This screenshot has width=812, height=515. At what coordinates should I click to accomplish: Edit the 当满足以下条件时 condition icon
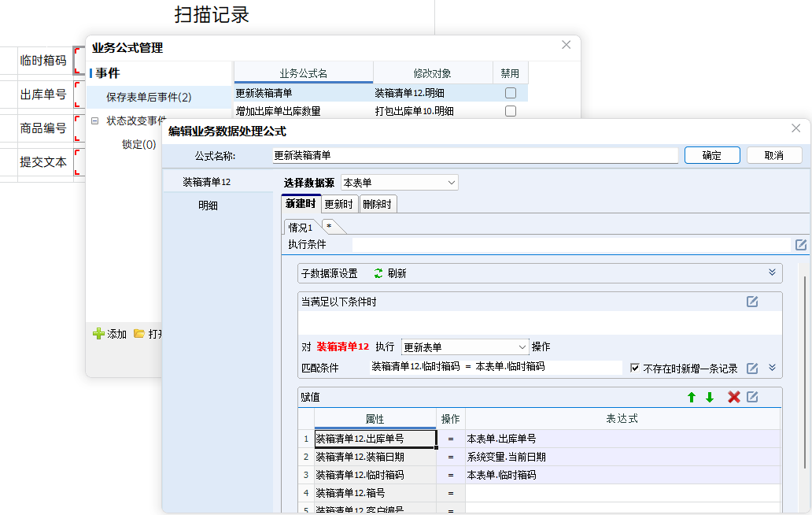click(752, 302)
